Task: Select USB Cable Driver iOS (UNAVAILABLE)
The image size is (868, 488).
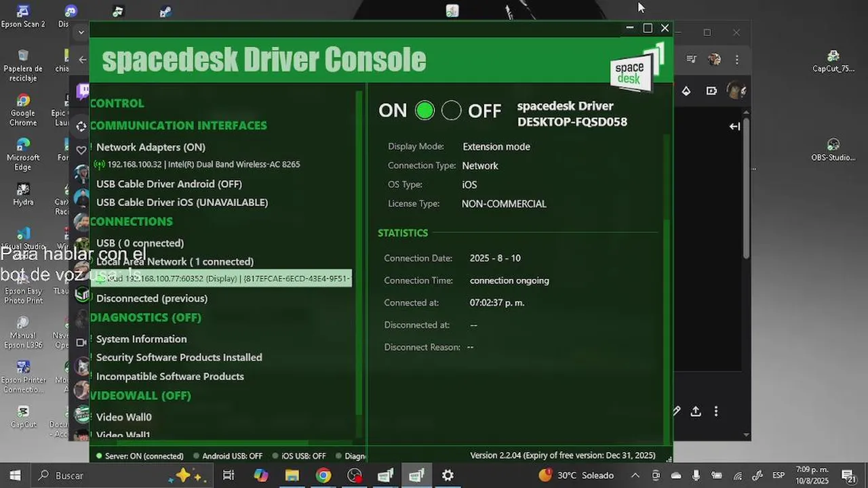Action: click(182, 202)
